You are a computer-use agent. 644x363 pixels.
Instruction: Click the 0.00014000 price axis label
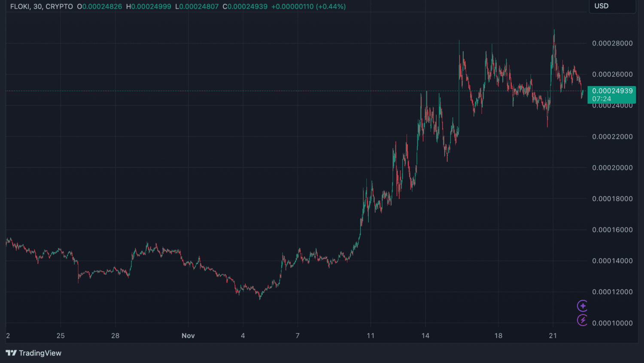(612, 261)
